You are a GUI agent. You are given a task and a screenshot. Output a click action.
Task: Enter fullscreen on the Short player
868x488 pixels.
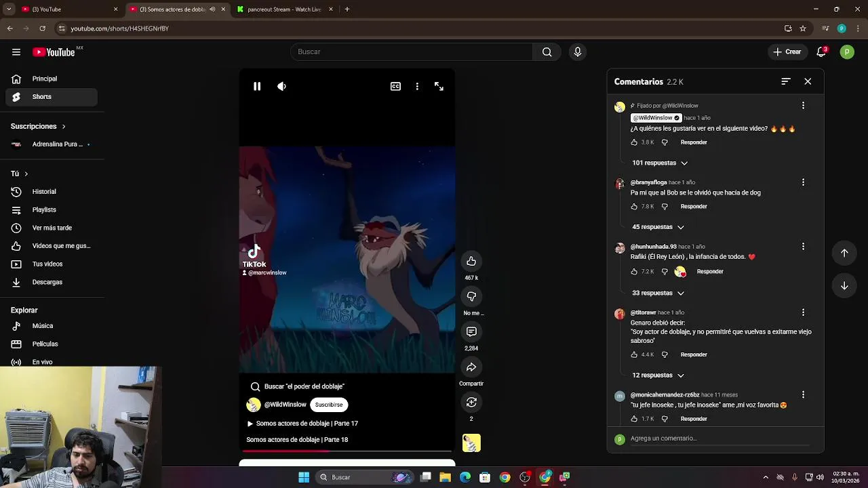[x=439, y=86]
